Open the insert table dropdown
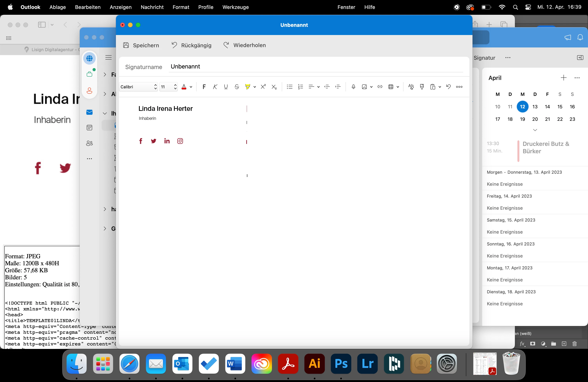588x382 pixels. tap(398, 87)
